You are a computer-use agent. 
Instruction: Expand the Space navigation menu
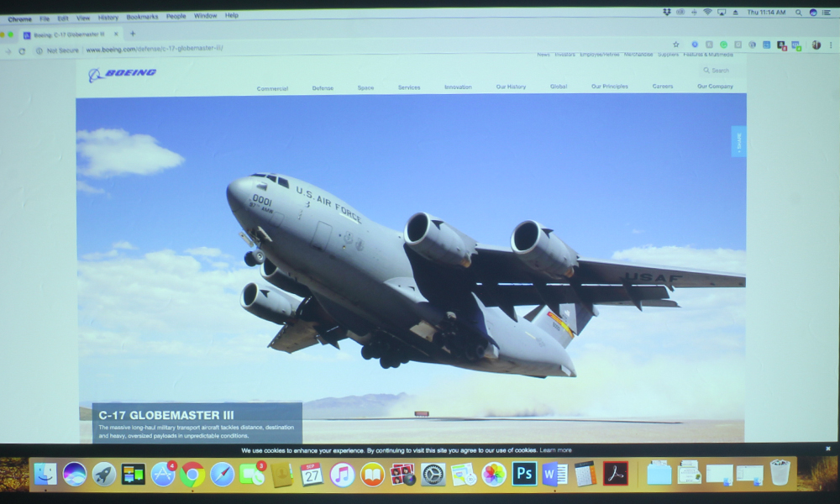(365, 88)
